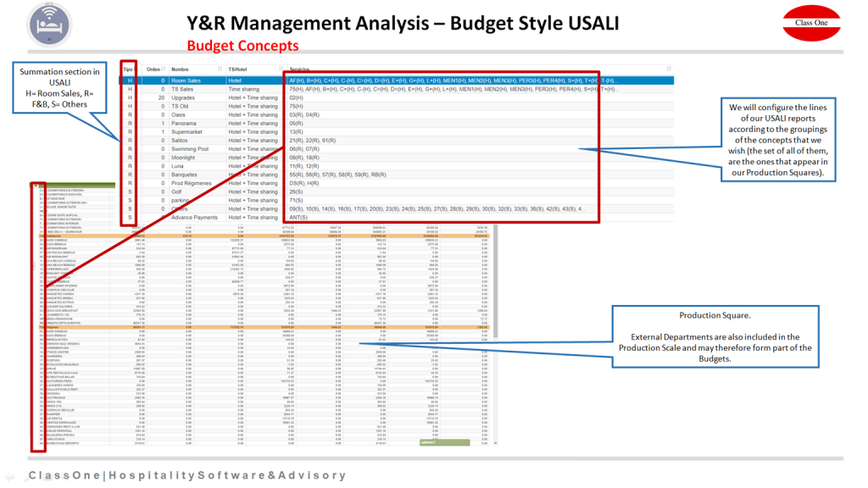
Task: Click the 'Time sharing' cell in the TS Sales row
Action: coord(243,89)
